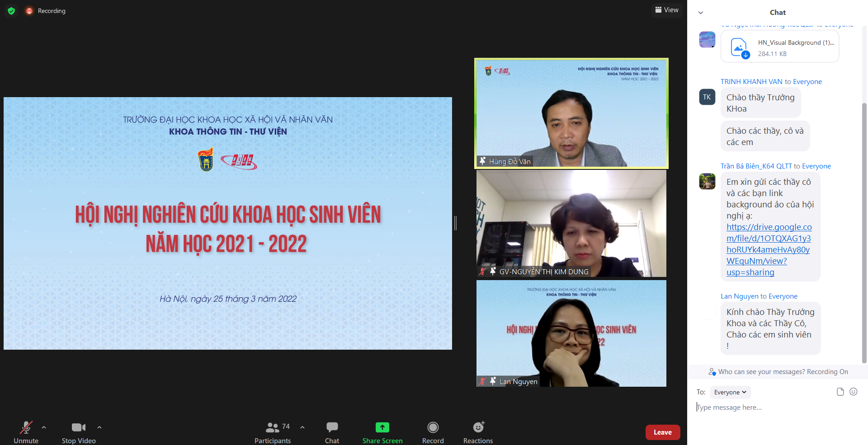This screenshot has width=868, height=445.
Task: Click sender name TRINH KHANH VAN
Action: click(x=751, y=82)
